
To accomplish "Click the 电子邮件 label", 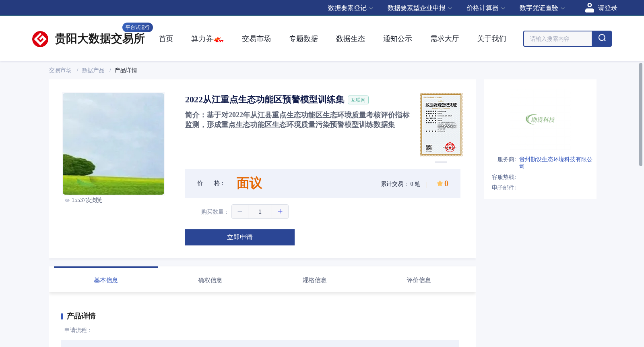I will 504,188.
